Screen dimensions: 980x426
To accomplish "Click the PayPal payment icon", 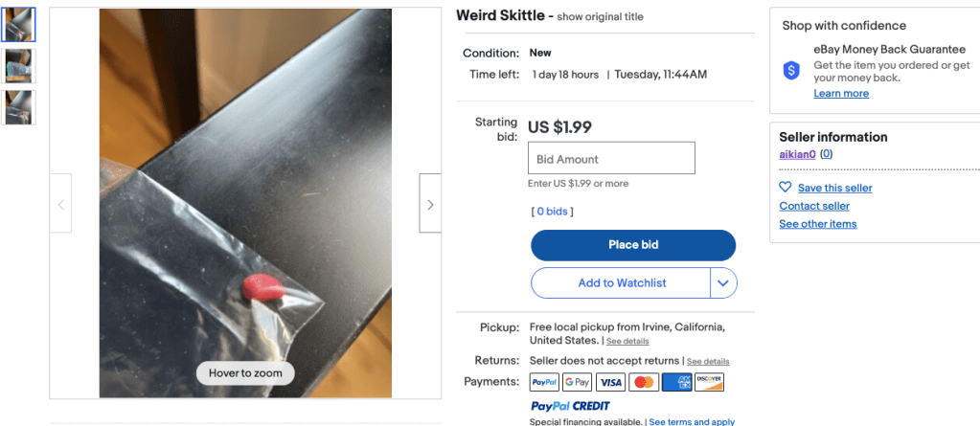I will (x=544, y=383).
